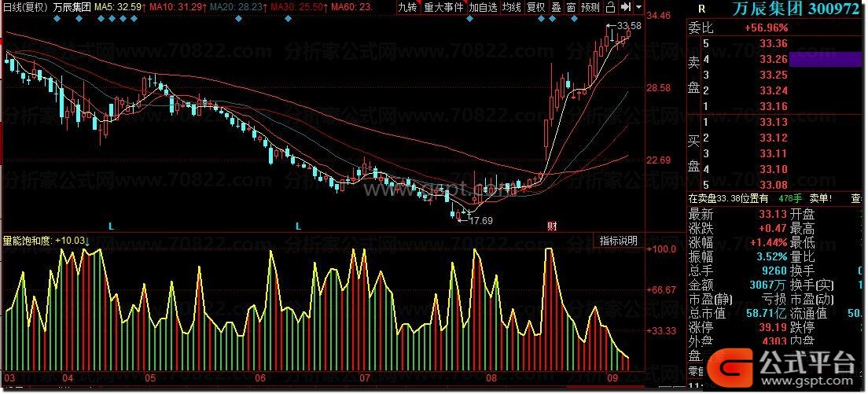The height and width of the screenshot is (394, 868).
Task: Click date label 09 on time axis
Action: pos(612,378)
